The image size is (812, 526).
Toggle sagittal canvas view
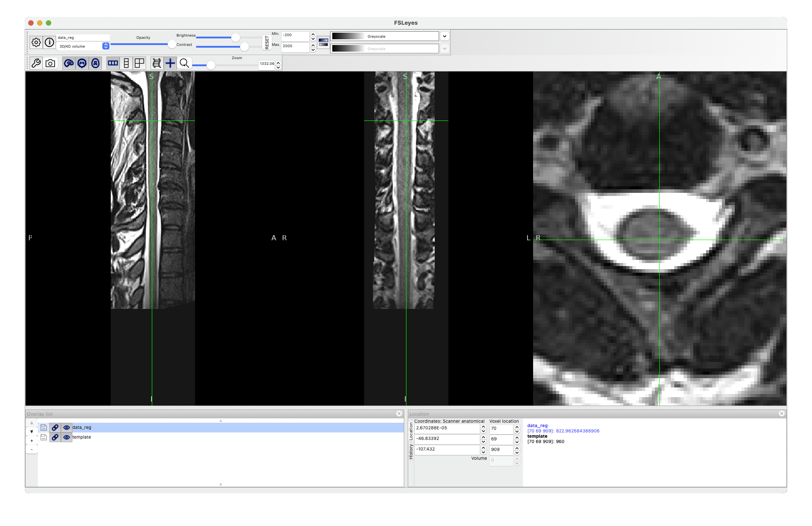point(69,63)
